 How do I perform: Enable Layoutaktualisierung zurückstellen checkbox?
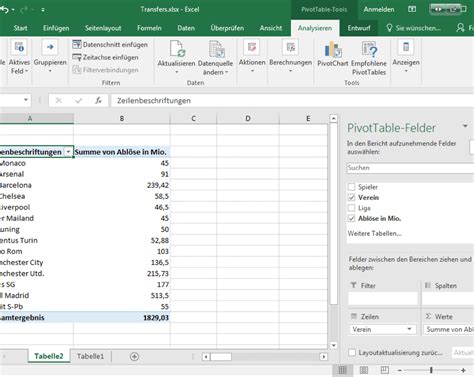pyautogui.click(x=352, y=353)
